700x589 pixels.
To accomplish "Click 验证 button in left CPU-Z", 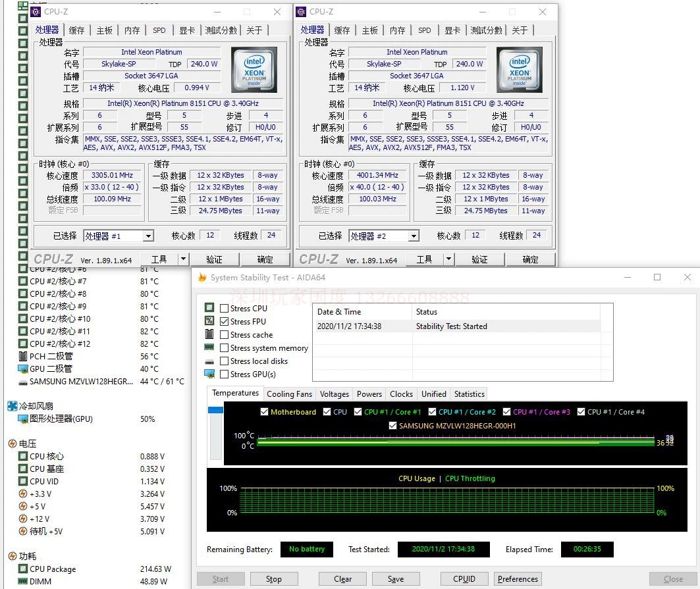I will 214,259.
